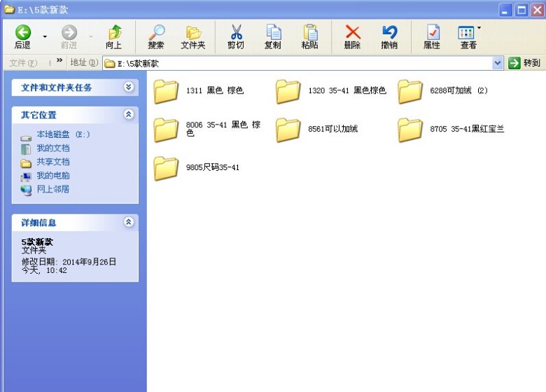The width and height of the screenshot is (546, 392).
Task: Open Properties (属性) from toolbar
Action: [432, 32]
